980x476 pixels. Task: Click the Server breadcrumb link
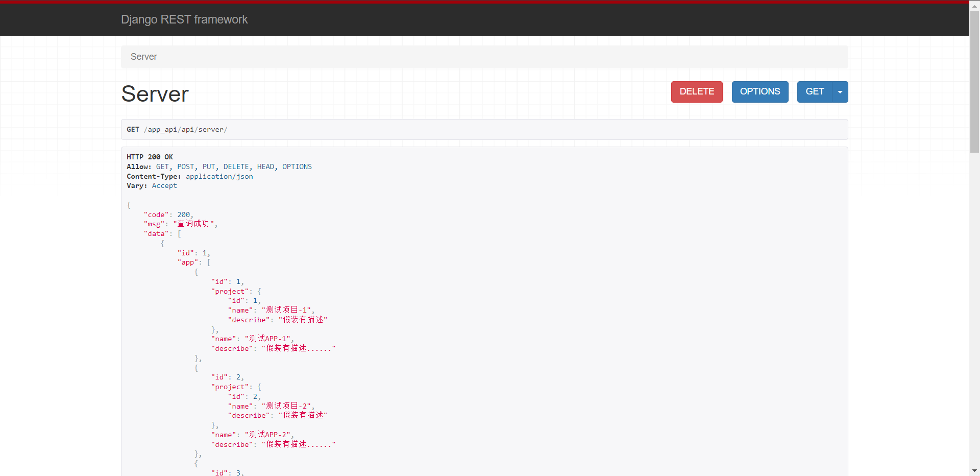click(x=143, y=57)
